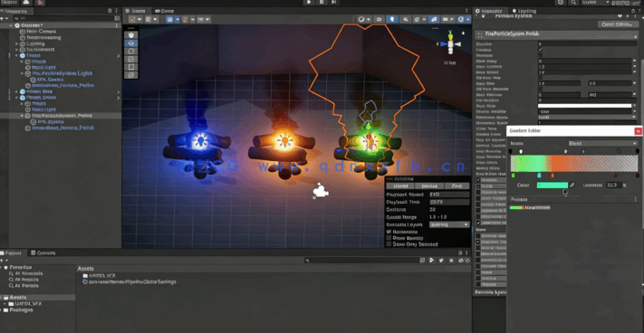The image size is (644, 333).
Task: Select the leftmost green color key
Action: tap(513, 176)
